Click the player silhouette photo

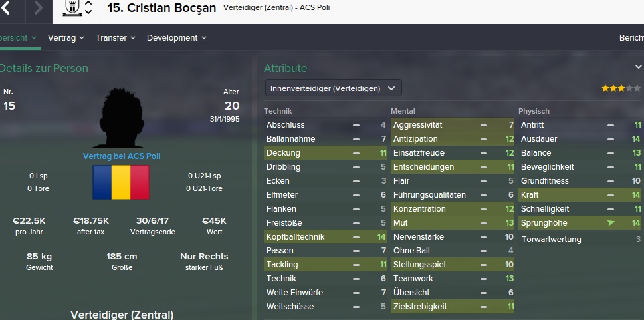coord(122,120)
